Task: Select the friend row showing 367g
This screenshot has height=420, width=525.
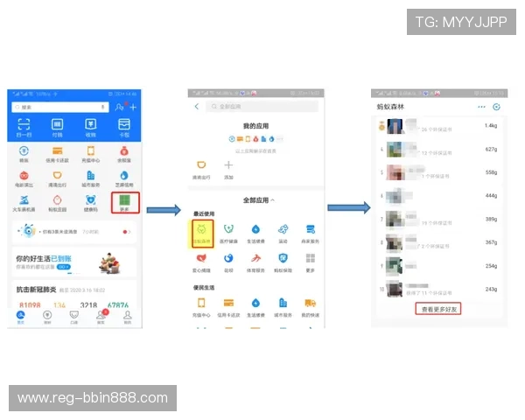Action: 439,242
